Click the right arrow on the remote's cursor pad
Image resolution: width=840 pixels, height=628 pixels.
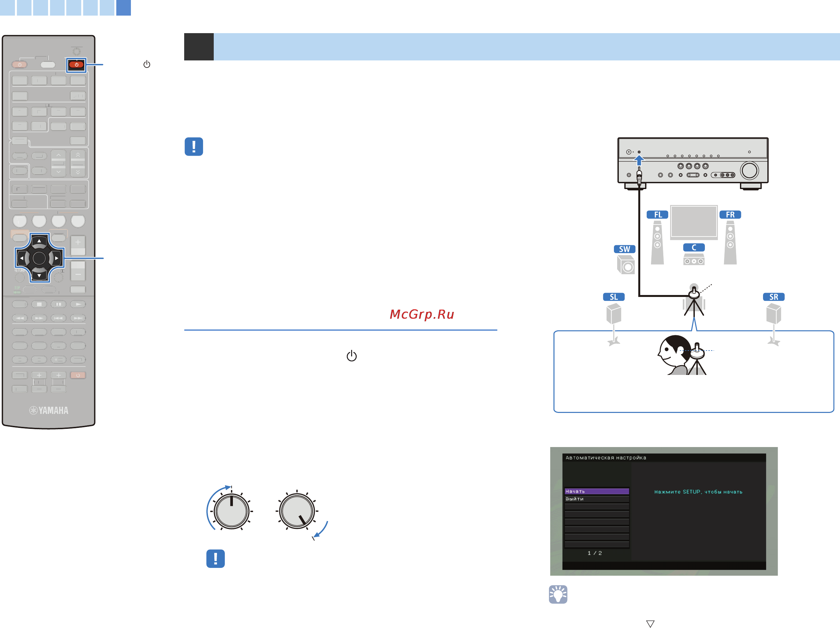pyautogui.click(x=57, y=258)
